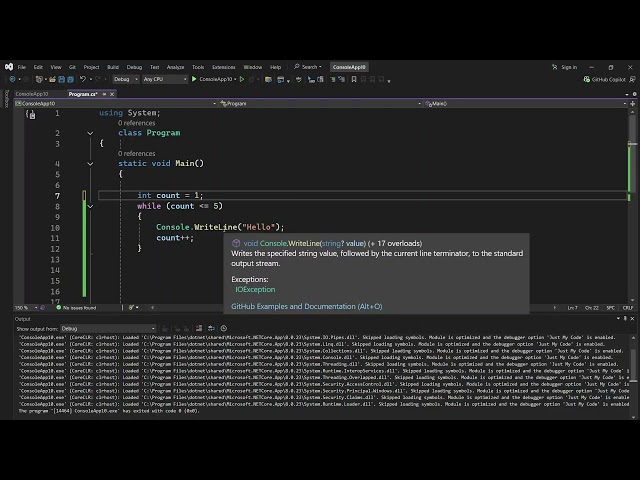Click 0 references above class Program
The image size is (640, 480).
136,123
